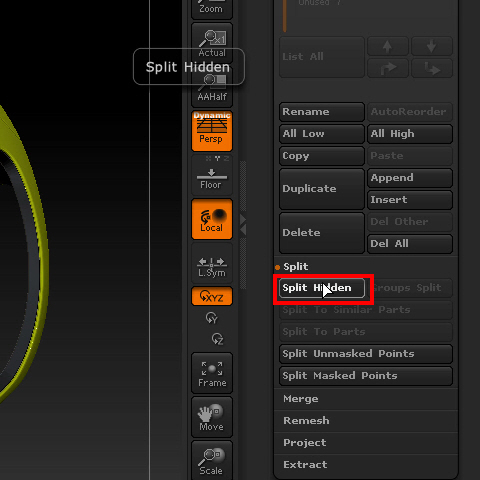Toggle Local transformations button

pyautogui.click(x=212, y=219)
